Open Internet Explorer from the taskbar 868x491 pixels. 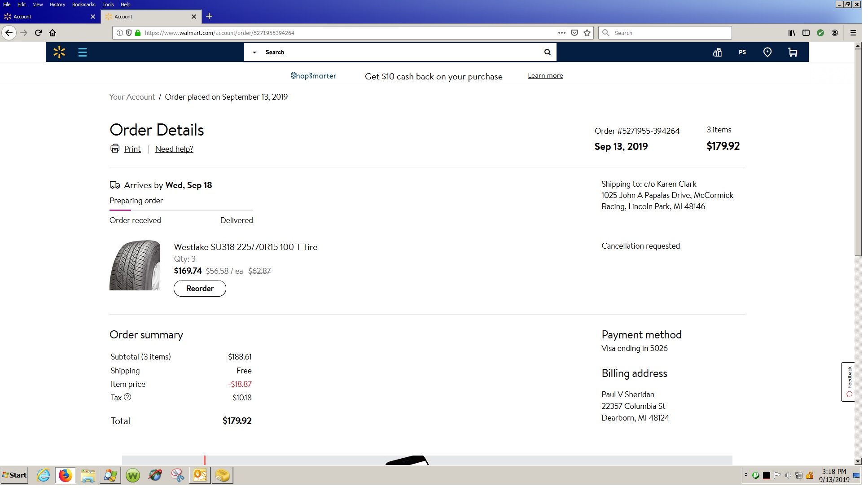click(x=44, y=475)
